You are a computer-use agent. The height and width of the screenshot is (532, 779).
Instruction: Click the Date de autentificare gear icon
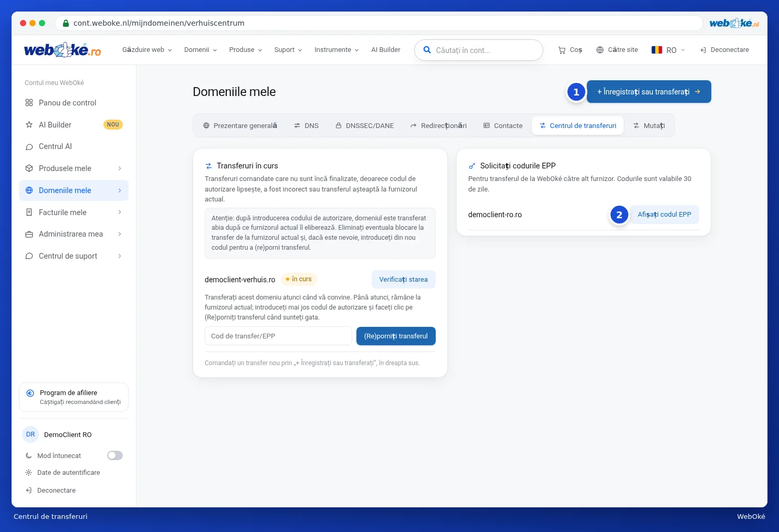tap(29, 473)
